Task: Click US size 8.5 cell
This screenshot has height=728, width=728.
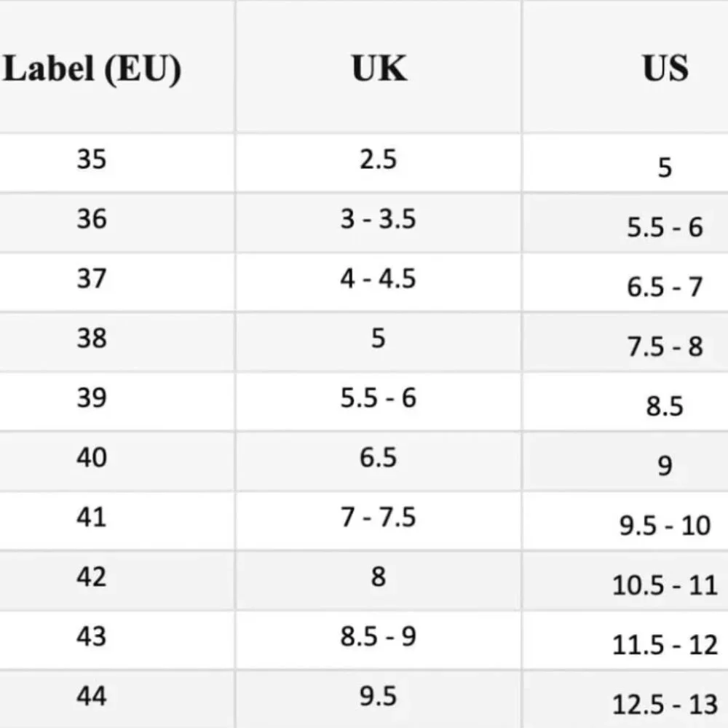Action: pyautogui.click(x=625, y=402)
